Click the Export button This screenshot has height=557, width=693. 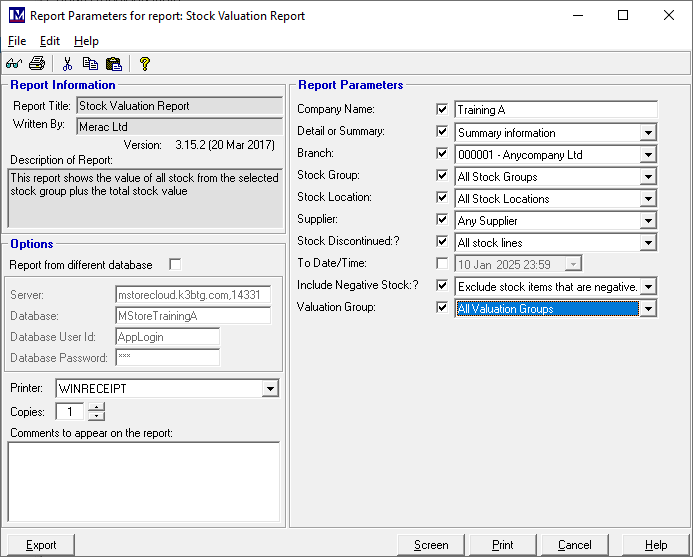pyautogui.click(x=41, y=545)
